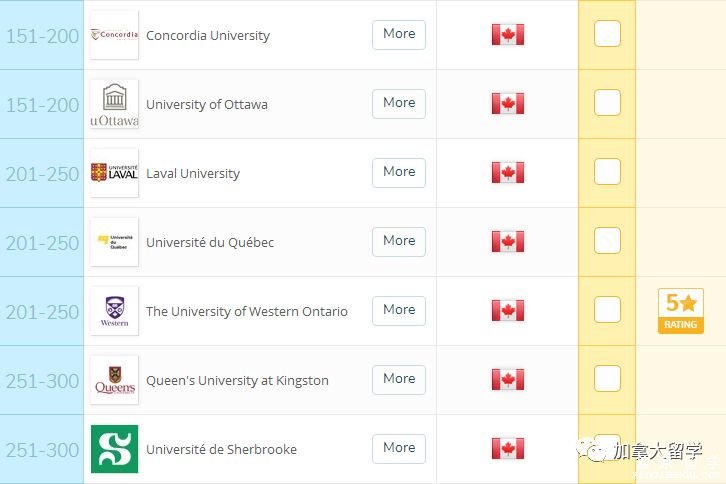Click Canada flag in Laval University row
726x484 pixels.
click(508, 173)
